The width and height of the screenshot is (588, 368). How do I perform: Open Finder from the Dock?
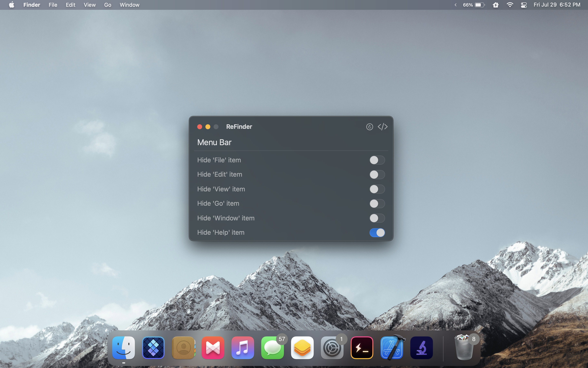(x=124, y=348)
